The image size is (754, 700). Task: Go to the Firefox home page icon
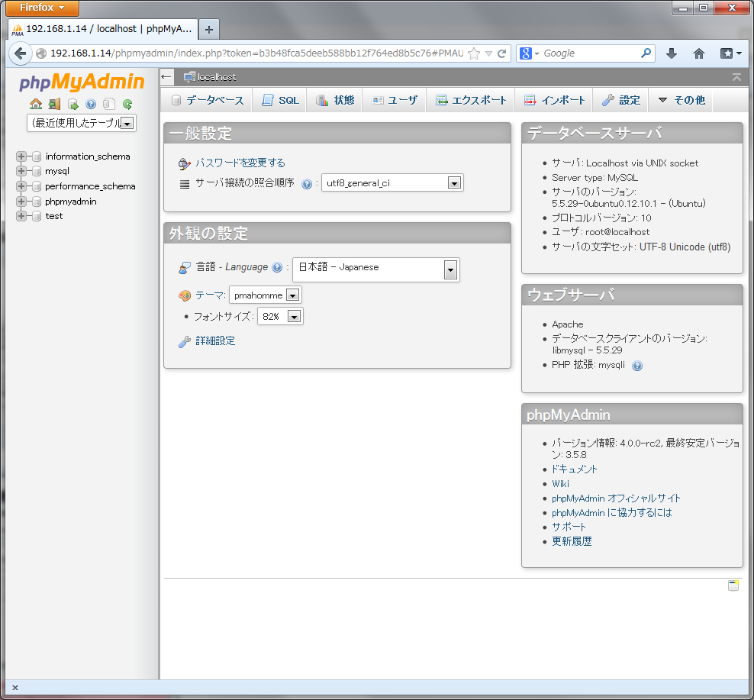point(699,53)
